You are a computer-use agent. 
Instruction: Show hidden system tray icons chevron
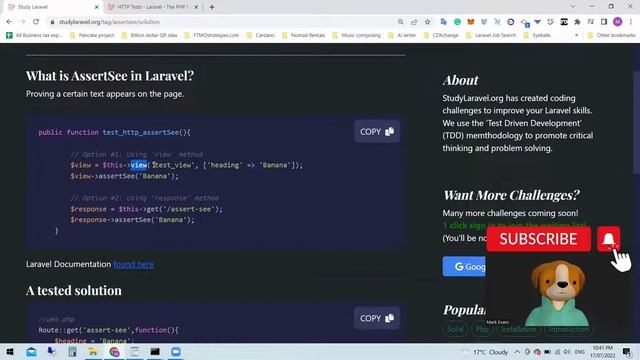pyautogui.click(x=517, y=352)
